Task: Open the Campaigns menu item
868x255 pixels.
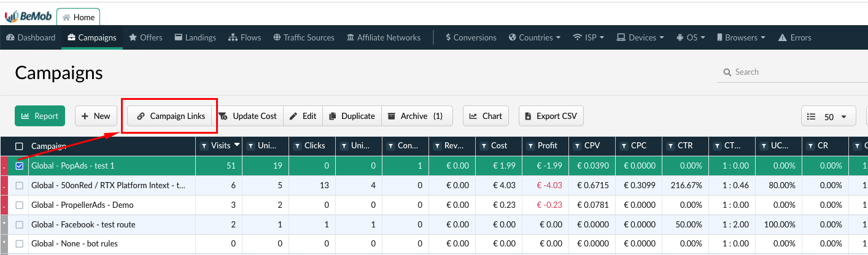Action: [x=92, y=37]
